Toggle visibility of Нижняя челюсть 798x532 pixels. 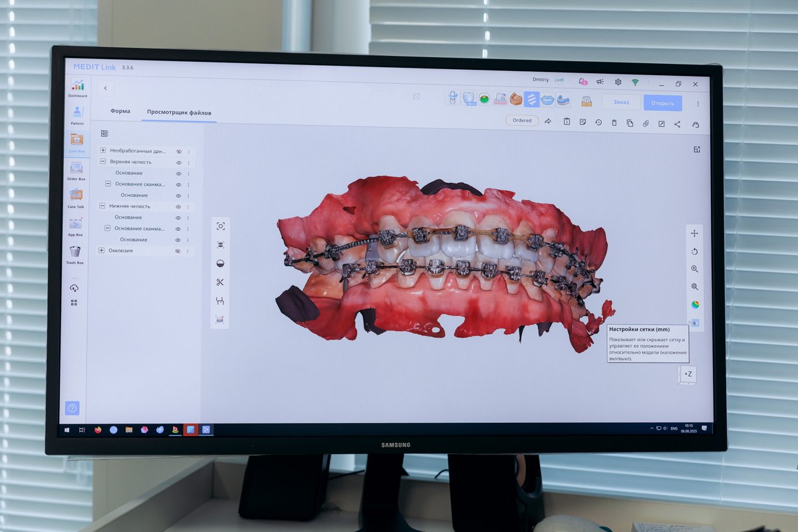178,207
